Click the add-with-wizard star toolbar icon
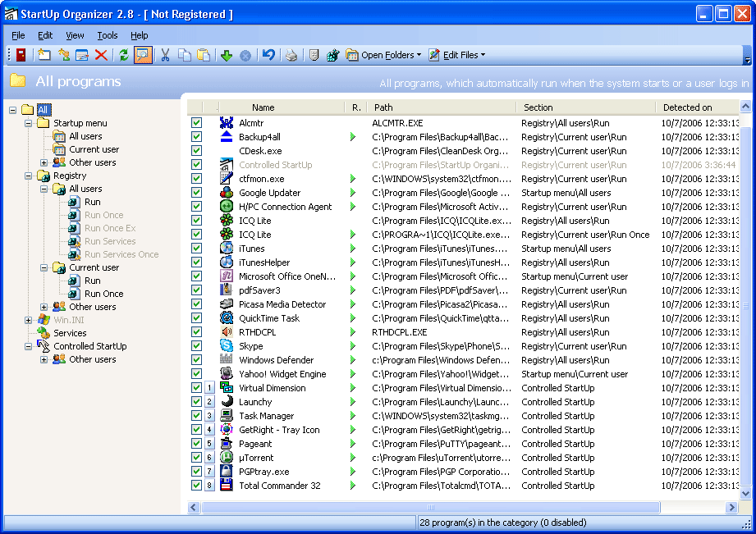The image size is (756, 534). [64, 55]
